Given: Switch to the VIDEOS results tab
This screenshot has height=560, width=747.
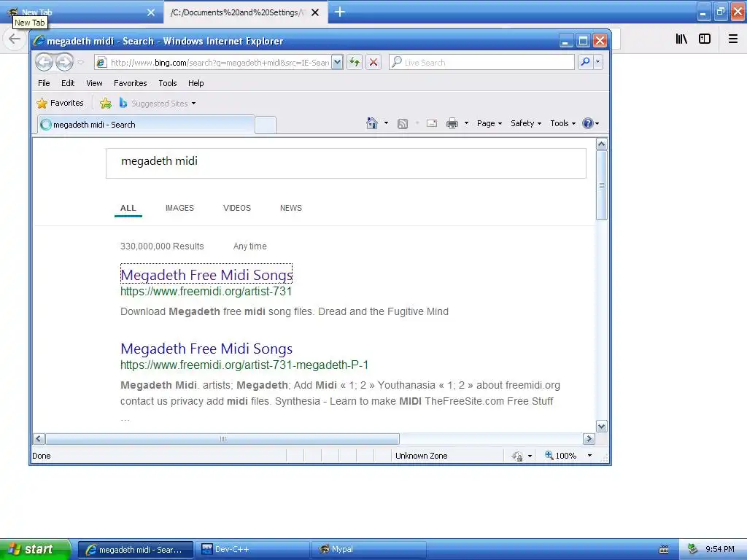Looking at the screenshot, I should [237, 208].
